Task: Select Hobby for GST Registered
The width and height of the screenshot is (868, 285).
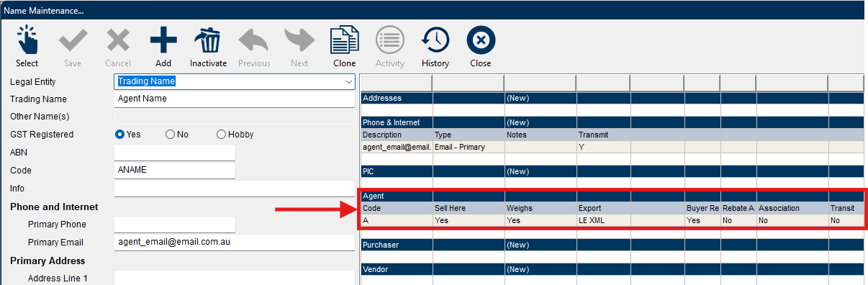Action: tap(221, 135)
